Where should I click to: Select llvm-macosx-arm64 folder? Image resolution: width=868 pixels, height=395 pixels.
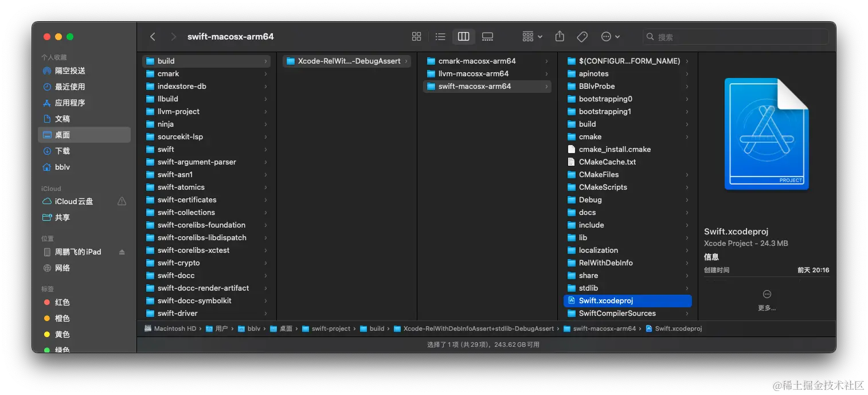[x=487, y=73]
